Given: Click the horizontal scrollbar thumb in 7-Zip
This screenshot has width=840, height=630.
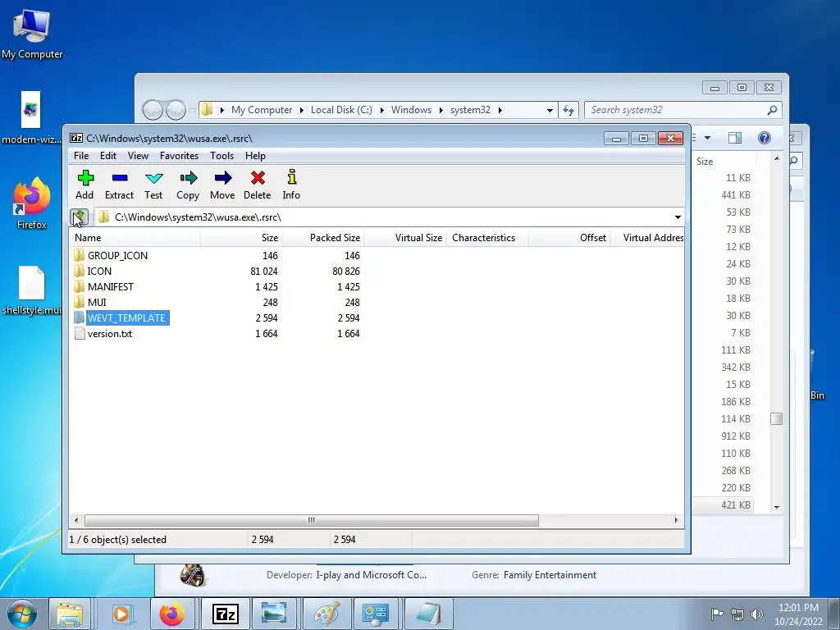Looking at the screenshot, I should (311, 520).
